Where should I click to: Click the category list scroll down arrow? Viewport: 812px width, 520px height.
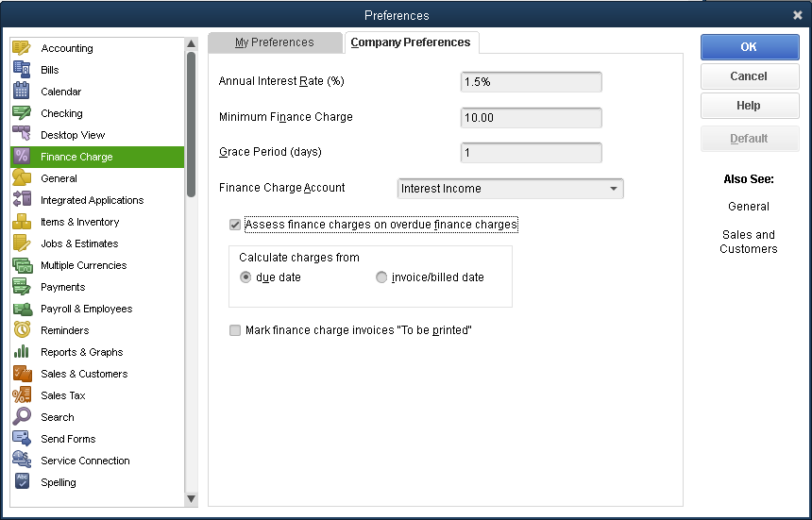click(x=191, y=499)
